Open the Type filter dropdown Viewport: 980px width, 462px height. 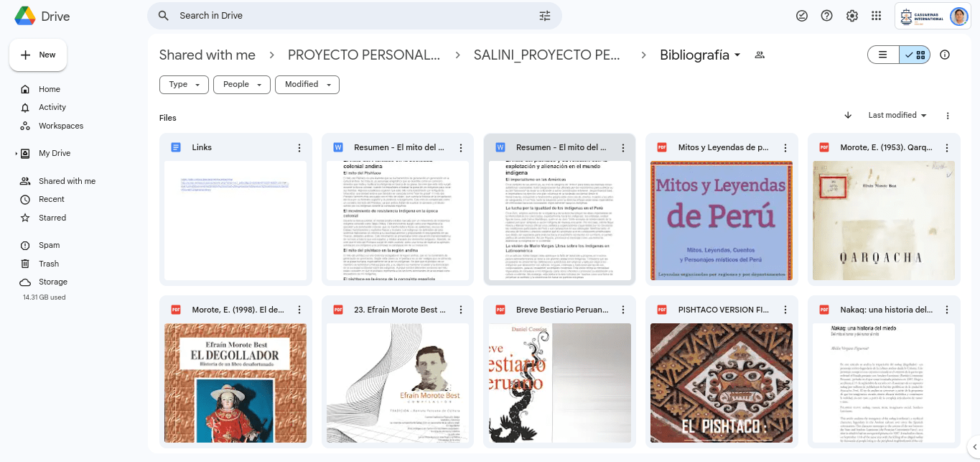click(x=184, y=85)
